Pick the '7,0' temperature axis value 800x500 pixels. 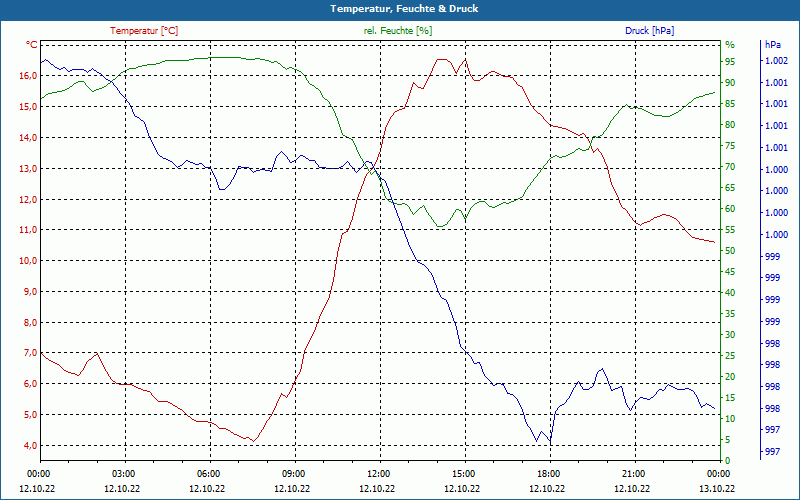pos(31,353)
